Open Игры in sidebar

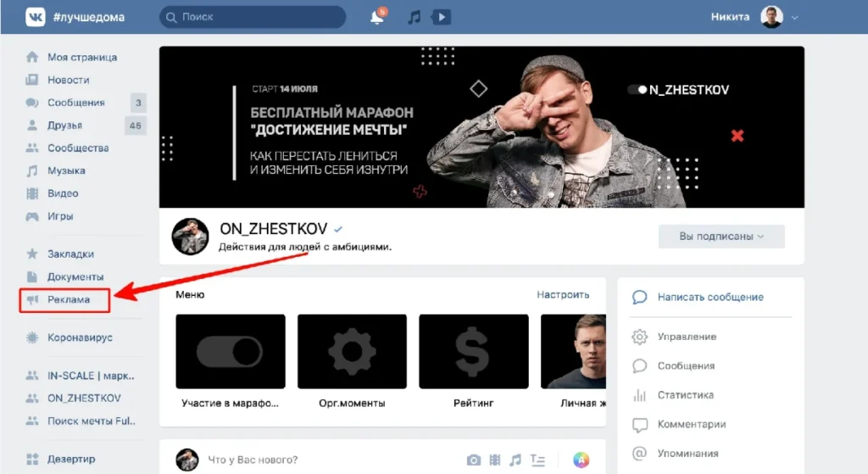point(60,216)
